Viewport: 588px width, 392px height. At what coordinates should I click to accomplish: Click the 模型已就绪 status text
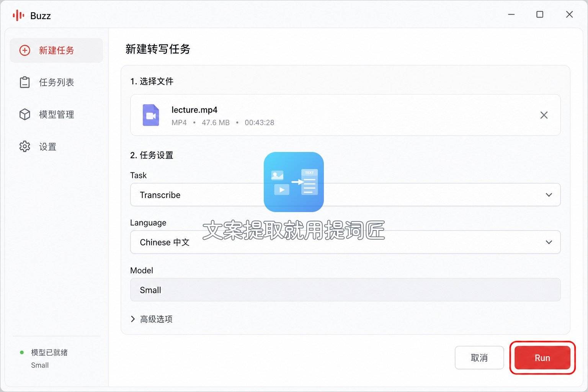tap(49, 353)
